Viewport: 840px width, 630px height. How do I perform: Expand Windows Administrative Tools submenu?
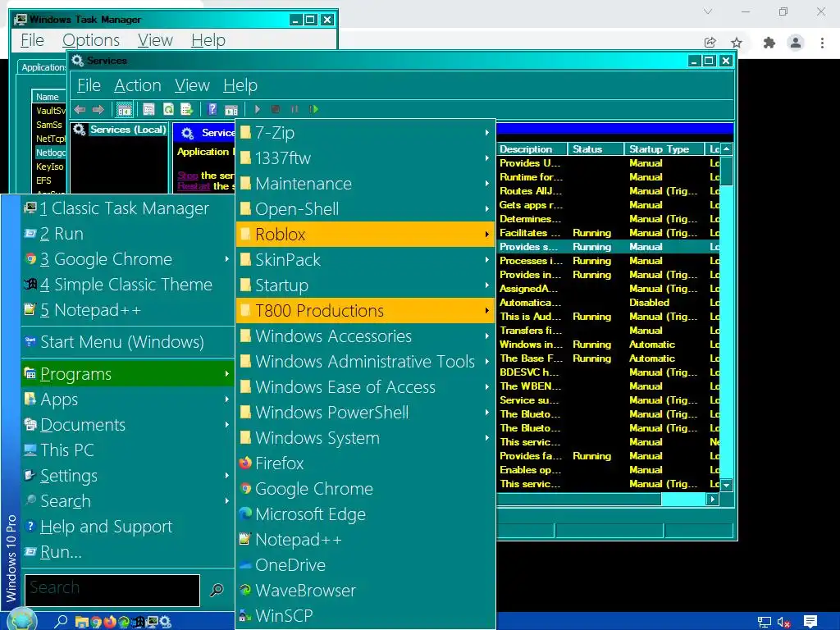click(365, 362)
